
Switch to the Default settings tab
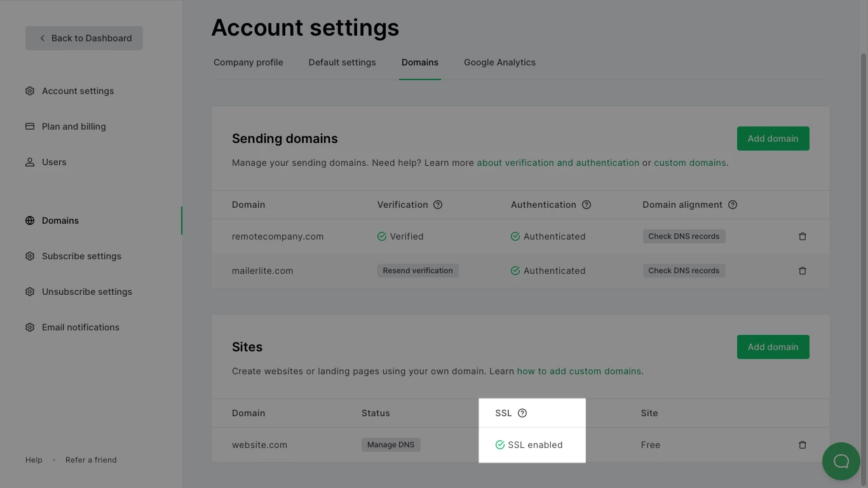click(342, 62)
